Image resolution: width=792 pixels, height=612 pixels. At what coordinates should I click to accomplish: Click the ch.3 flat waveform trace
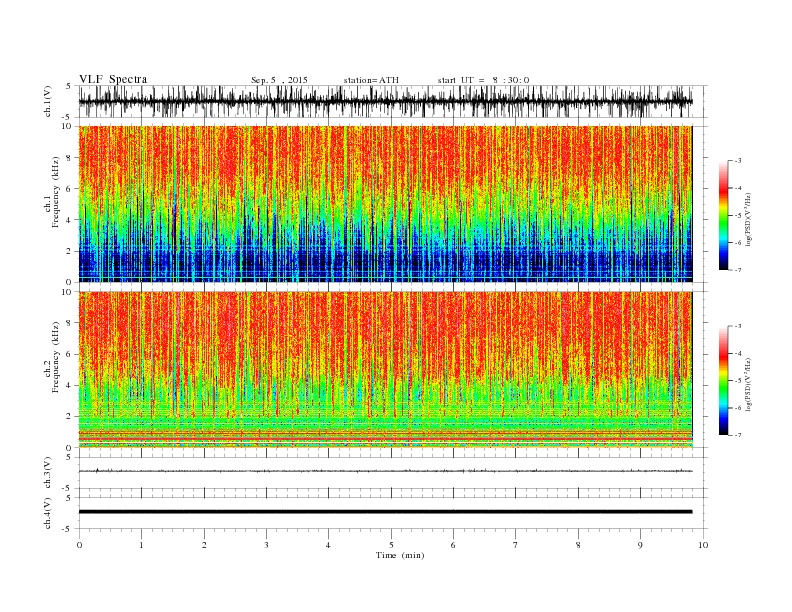(385, 471)
